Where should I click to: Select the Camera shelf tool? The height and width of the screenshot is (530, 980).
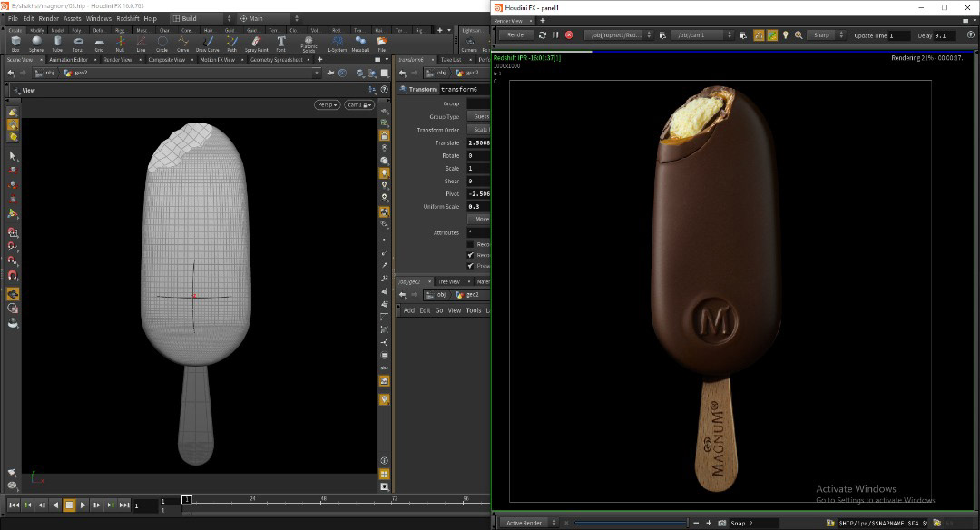coord(469,44)
